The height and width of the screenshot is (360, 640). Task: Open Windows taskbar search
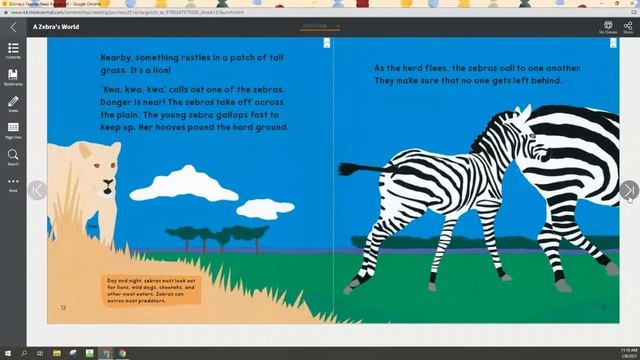point(24,353)
